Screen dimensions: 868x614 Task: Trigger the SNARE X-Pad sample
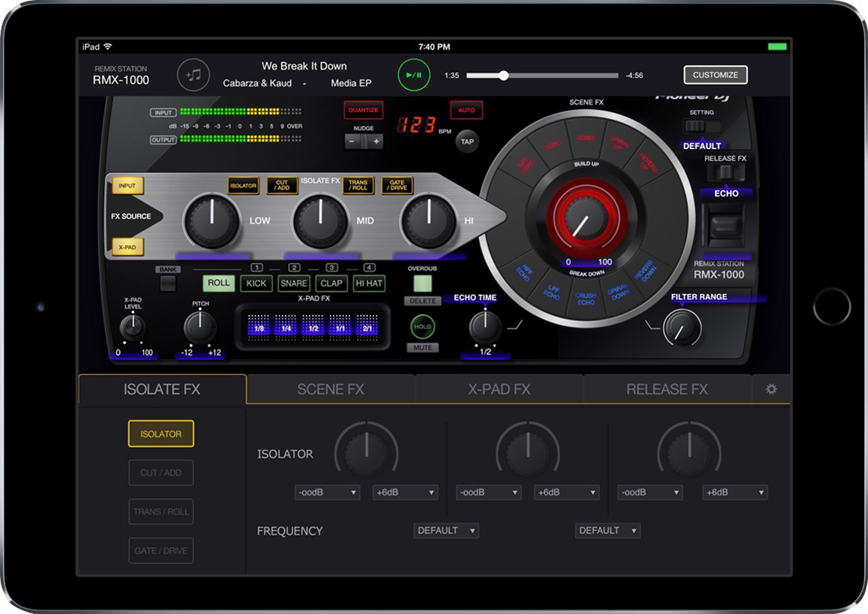tap(293, 283)
